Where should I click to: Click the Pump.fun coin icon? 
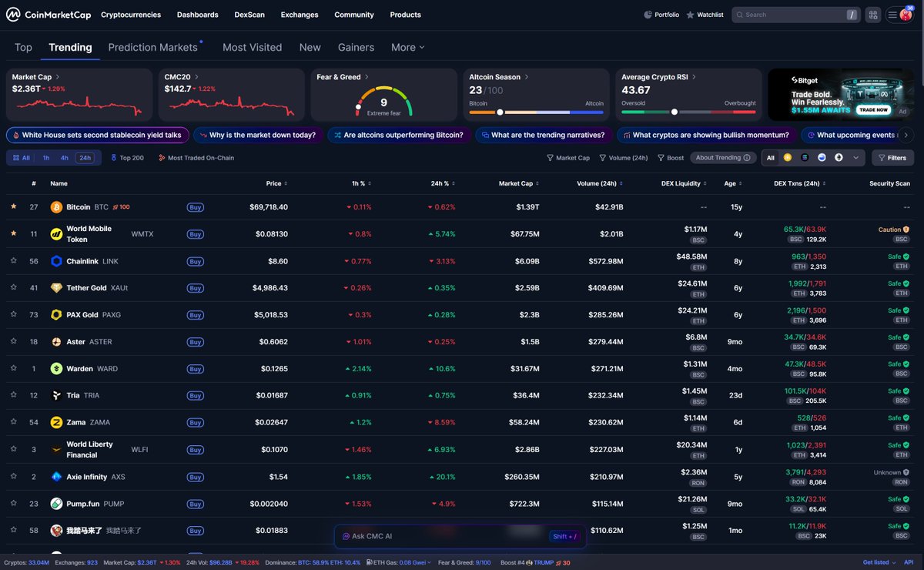tap(56, 504)
